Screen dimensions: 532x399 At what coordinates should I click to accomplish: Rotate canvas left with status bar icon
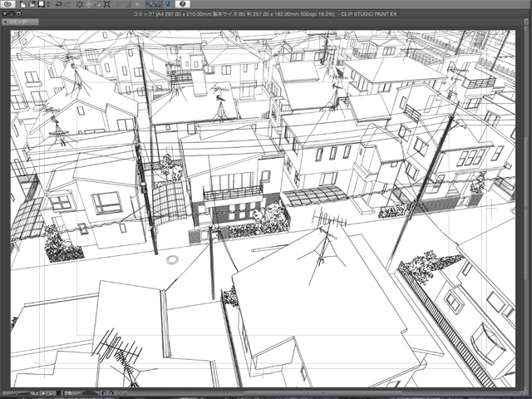pos(104,393)
